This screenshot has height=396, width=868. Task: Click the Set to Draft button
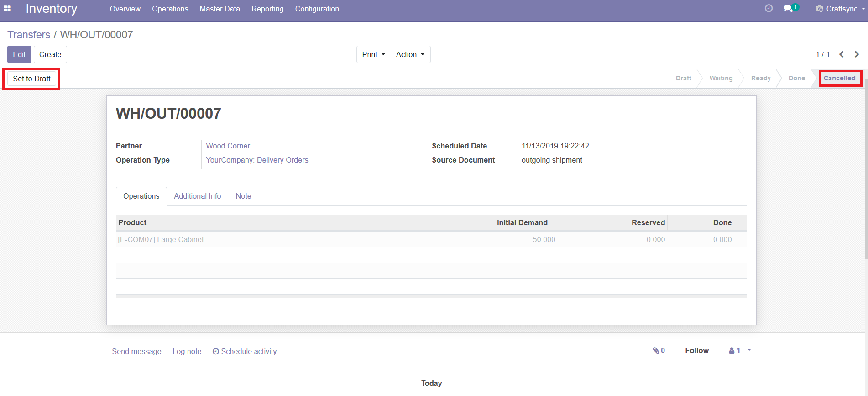[31, 79]
